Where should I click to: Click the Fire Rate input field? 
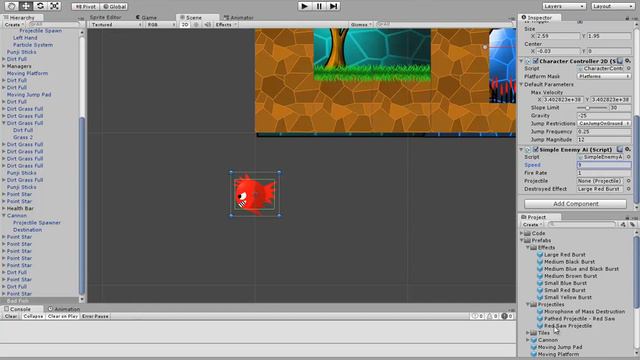pyautogui.click(x=604, y=173)
